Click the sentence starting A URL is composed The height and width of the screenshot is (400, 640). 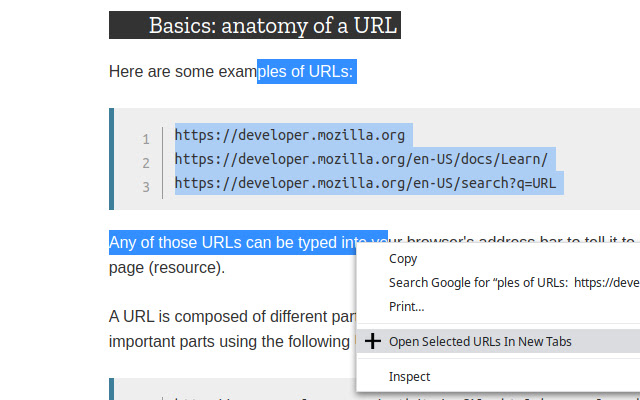coord(230,317)
